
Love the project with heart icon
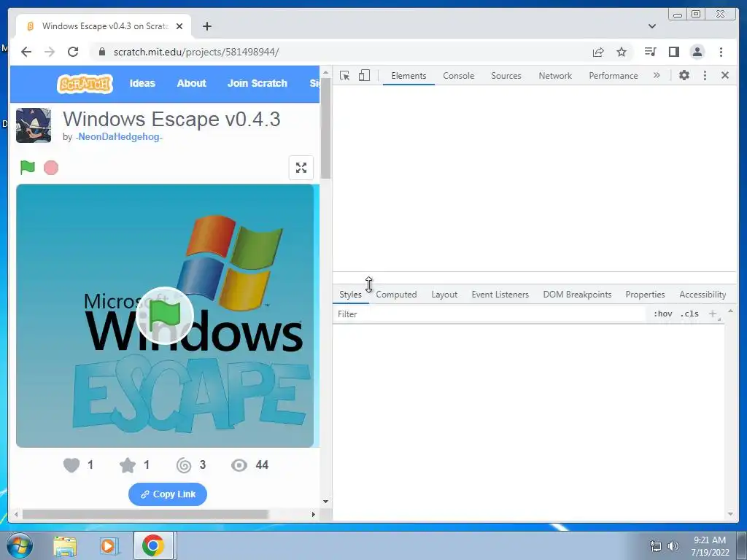point(71,464)
